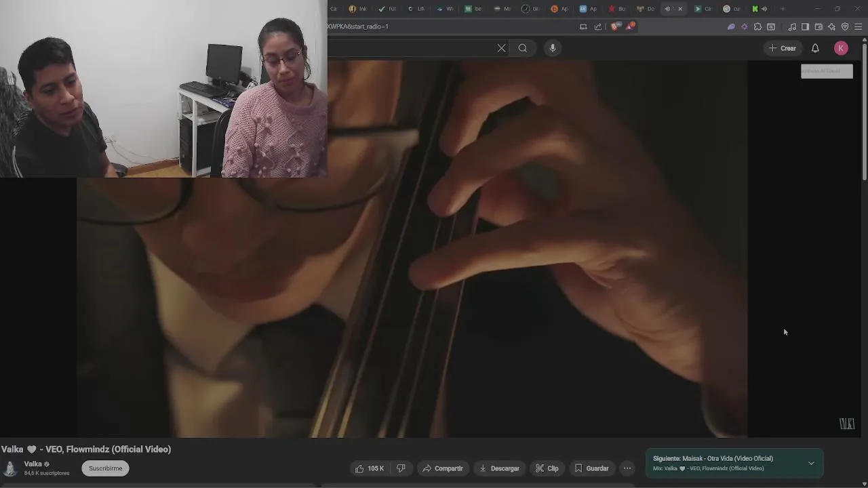This screenshot has height=488, width=868.
Task: Click the Brave Rewards triangle icon
Action: click(631, 26)
